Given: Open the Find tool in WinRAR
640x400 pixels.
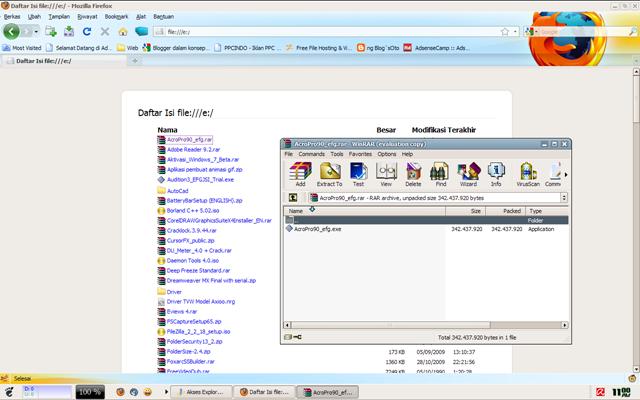Looking at the screenshot, I should [x=440, y=174].
